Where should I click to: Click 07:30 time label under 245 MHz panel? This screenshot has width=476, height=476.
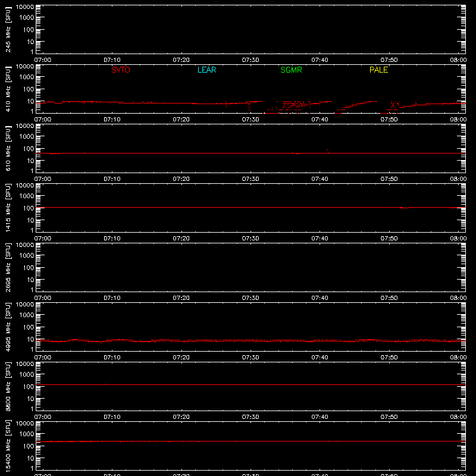tap(250, 60)
